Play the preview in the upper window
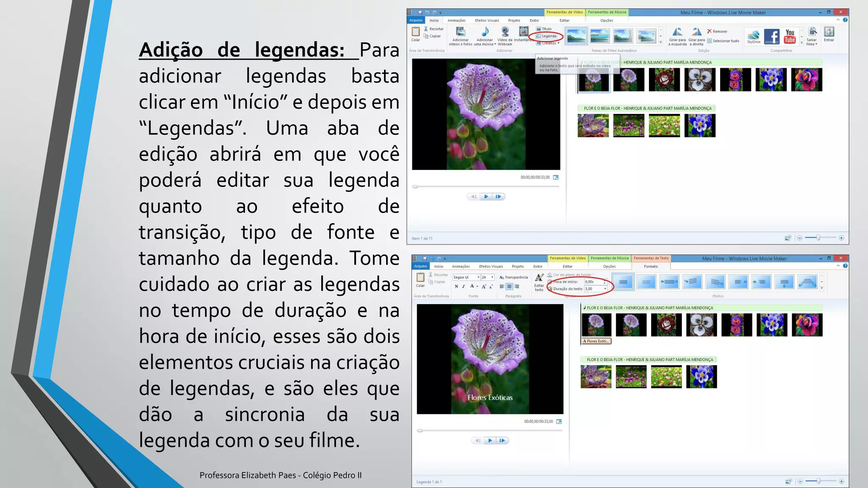Screen dimensions: 868x488 pyautogui.click(x=486, y=197)
